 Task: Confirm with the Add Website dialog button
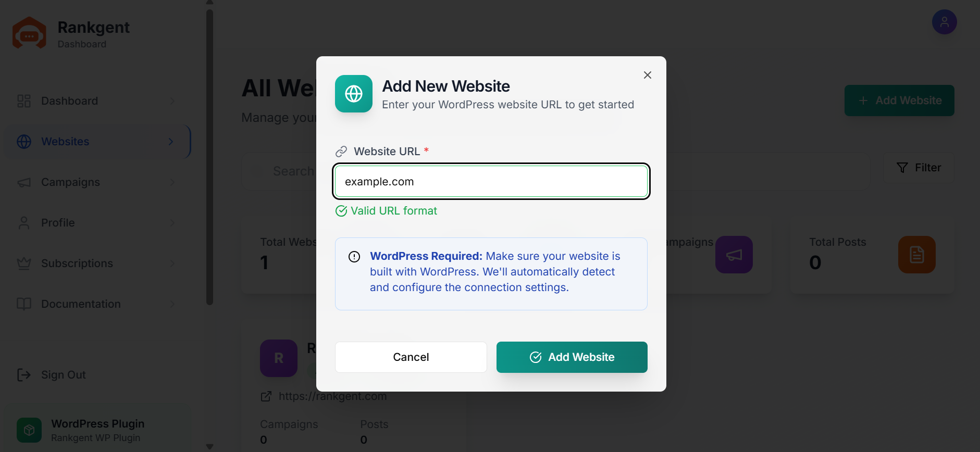[x=572, y=357]
